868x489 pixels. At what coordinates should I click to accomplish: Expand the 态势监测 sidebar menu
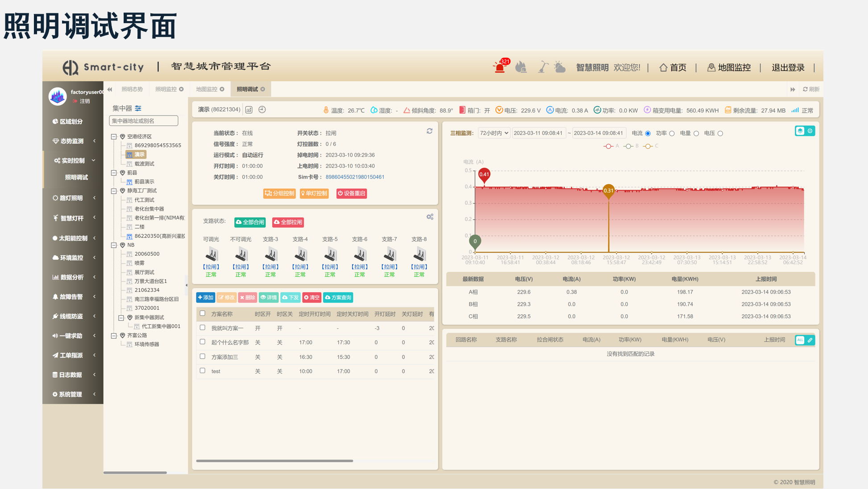tap(73, 141)
